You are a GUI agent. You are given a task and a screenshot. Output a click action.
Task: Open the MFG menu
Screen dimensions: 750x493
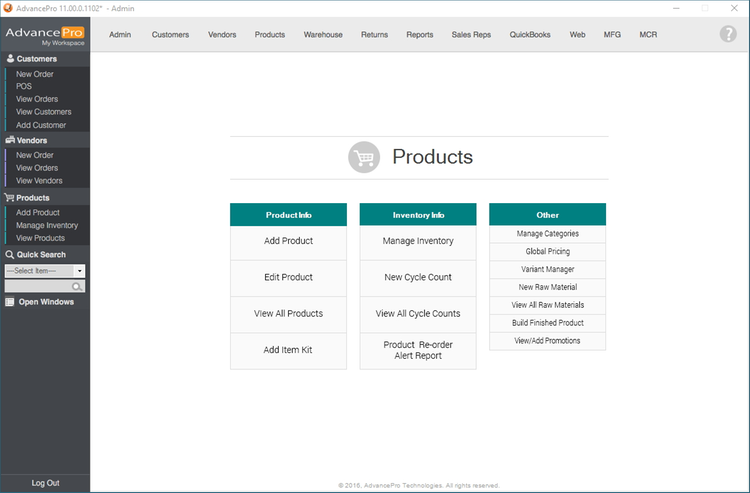click(612, 34)
